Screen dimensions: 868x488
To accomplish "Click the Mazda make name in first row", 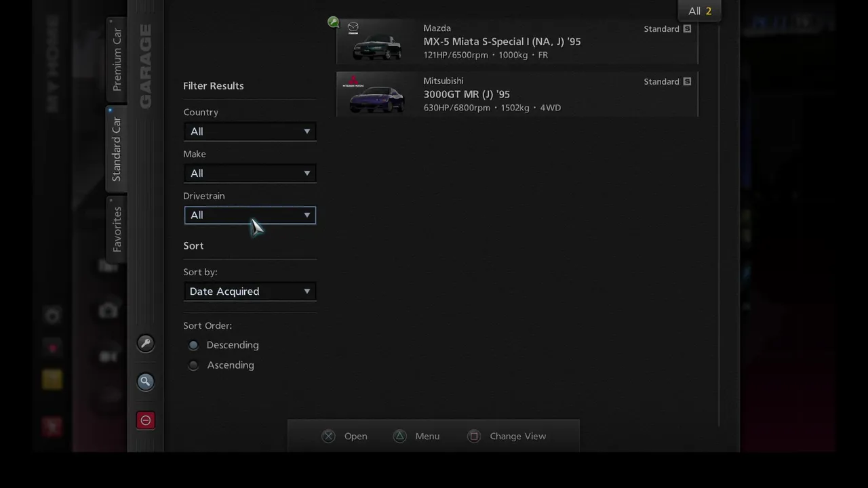I will coord(437,28).
